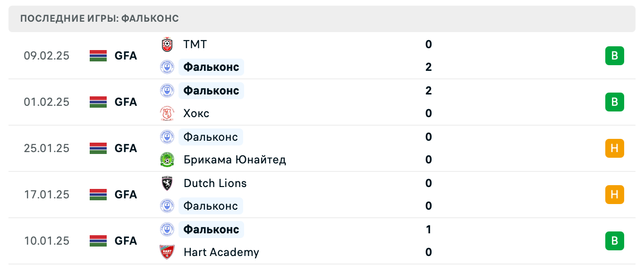Image resolution: width=644 pixels, height=273 pixels.
Task: Click Gambia flag for 25.01.25 match
Action: [x=98, y=148]
